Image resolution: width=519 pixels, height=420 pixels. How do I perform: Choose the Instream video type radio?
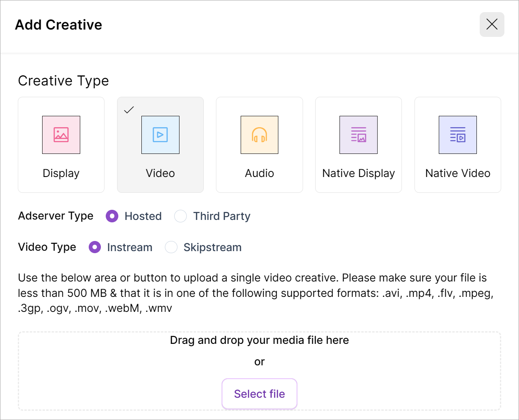[x=95, y=247]
